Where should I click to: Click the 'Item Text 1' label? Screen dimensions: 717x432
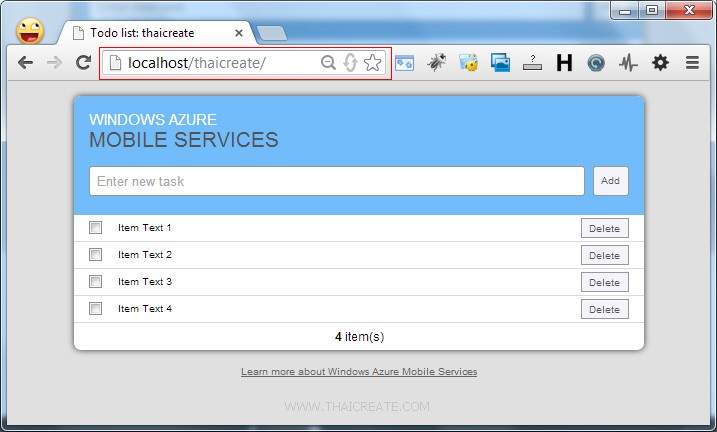[144, 228]
